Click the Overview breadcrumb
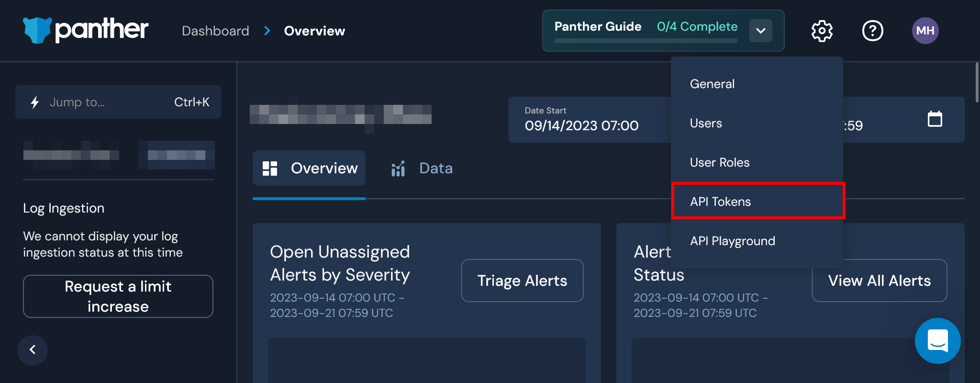 tap(314, 31)
